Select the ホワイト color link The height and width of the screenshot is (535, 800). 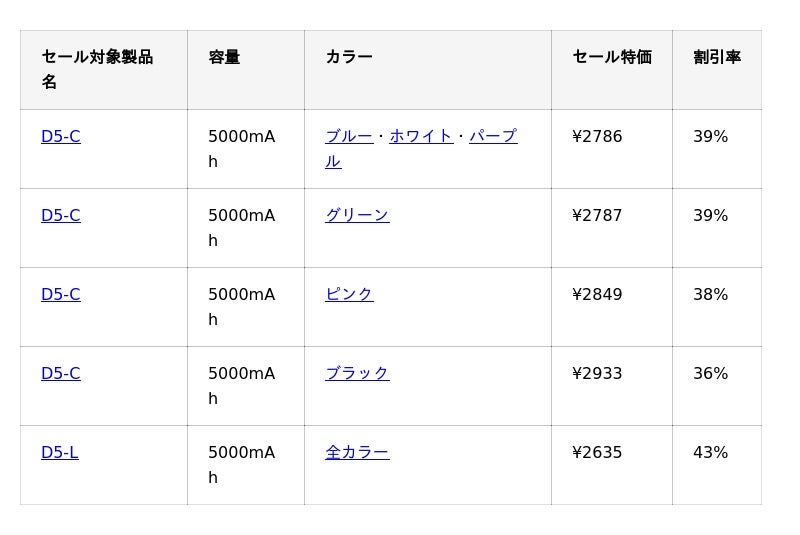421,137
